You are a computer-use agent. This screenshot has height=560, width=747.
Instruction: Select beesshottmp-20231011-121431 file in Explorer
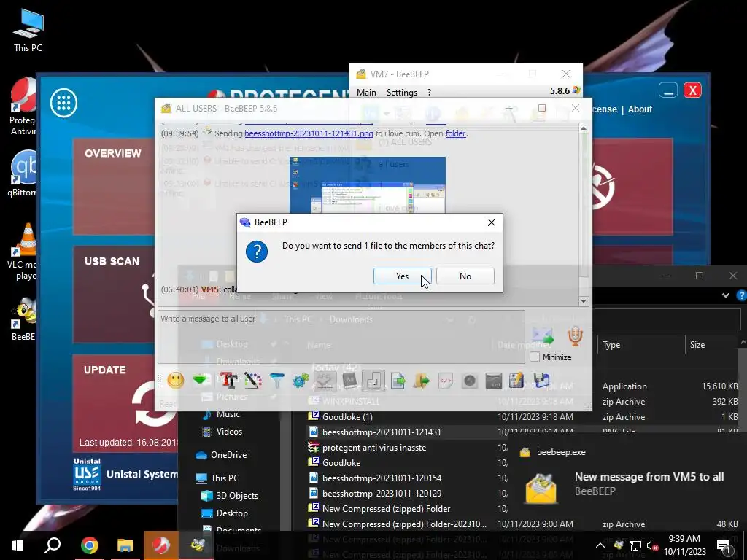coord(382,432)
